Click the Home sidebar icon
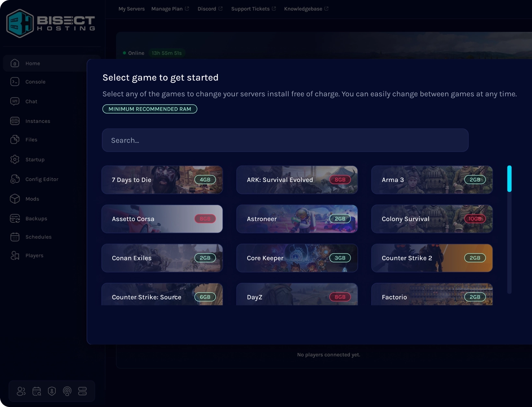532x407 pixels. [x=15, y=63]
